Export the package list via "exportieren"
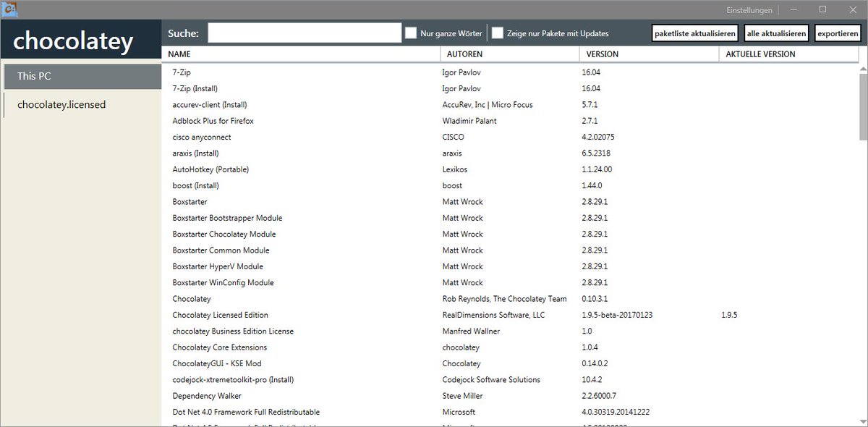 [x=838, y=33]
